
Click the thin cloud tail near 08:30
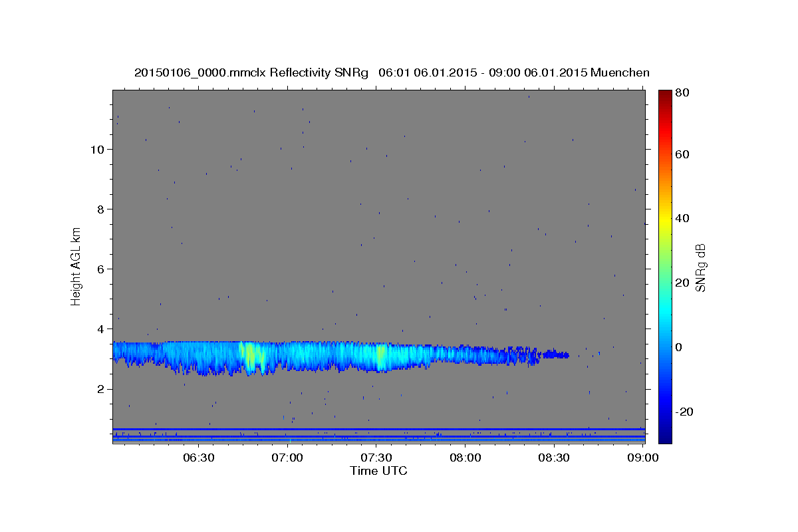556,355
